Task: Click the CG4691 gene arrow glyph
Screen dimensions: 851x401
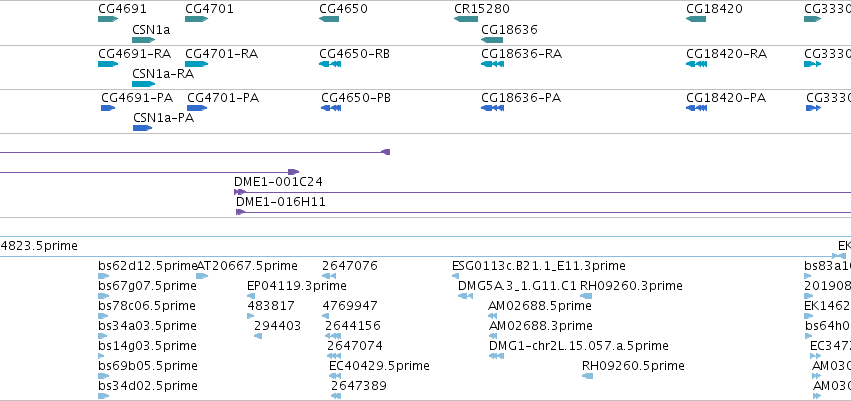Action: pyautogui.click(x=108, y=19)
